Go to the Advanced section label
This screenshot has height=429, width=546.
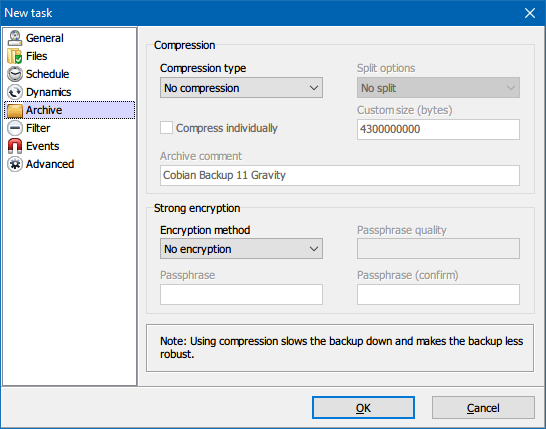pyautogui.click(x=50, y=164)
